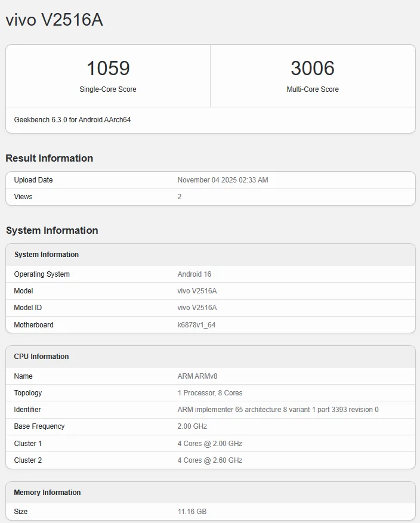Select the motherboard value k6878v1_64

click(196, 325)
